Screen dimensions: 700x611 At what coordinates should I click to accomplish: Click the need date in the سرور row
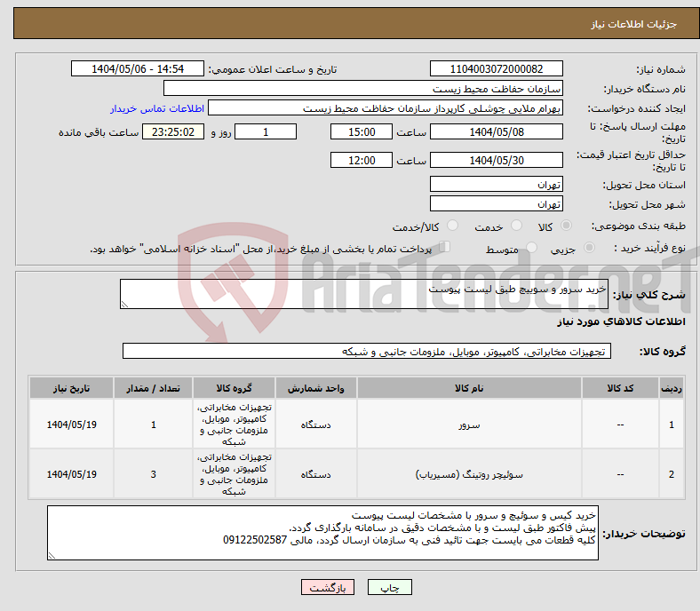[x=71, y=425]
